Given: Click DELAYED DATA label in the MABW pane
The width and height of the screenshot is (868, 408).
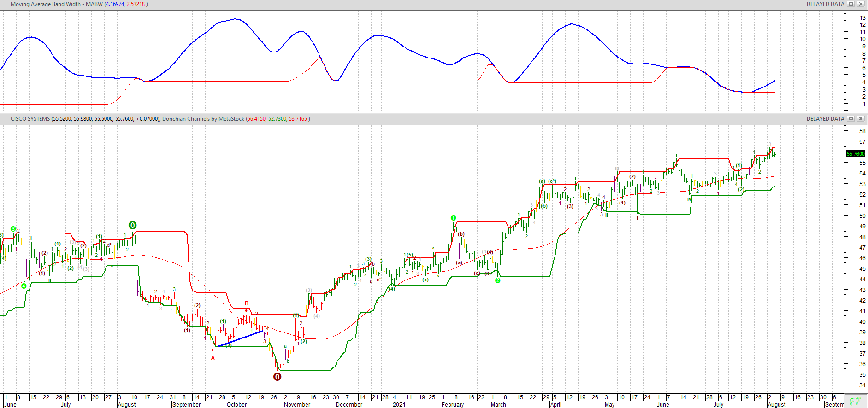Looking at the screenshot, I should pos(825,4).
